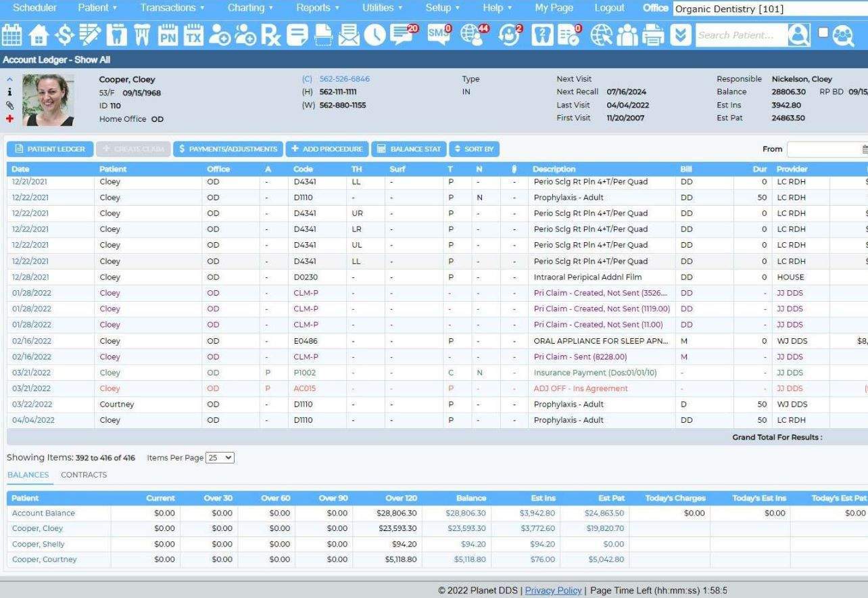This screenshot has height=598, width=868.
Task: Open the paperclip attachments icon
Action: [x=9, y=106]
